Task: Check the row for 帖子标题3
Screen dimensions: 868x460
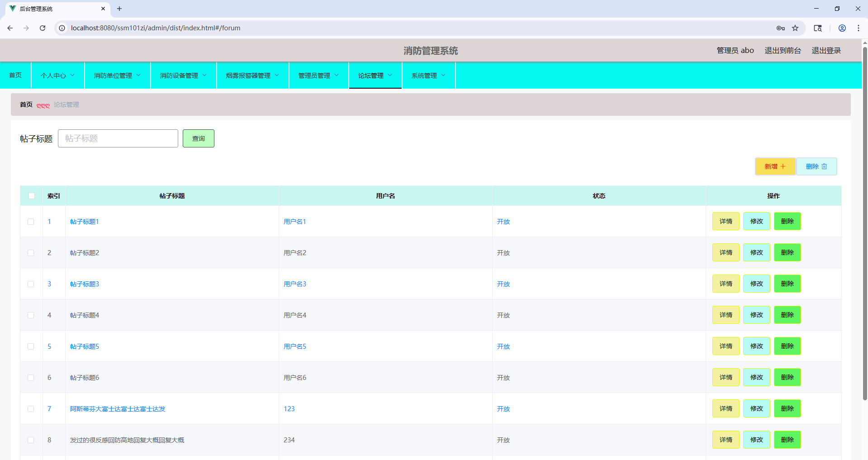Action: click(x=31, y=284)
